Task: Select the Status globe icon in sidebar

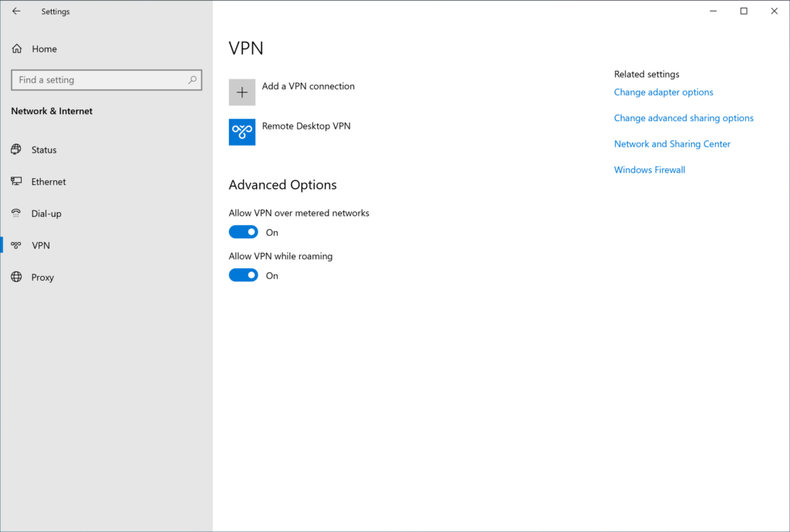Action: (16, 150)
